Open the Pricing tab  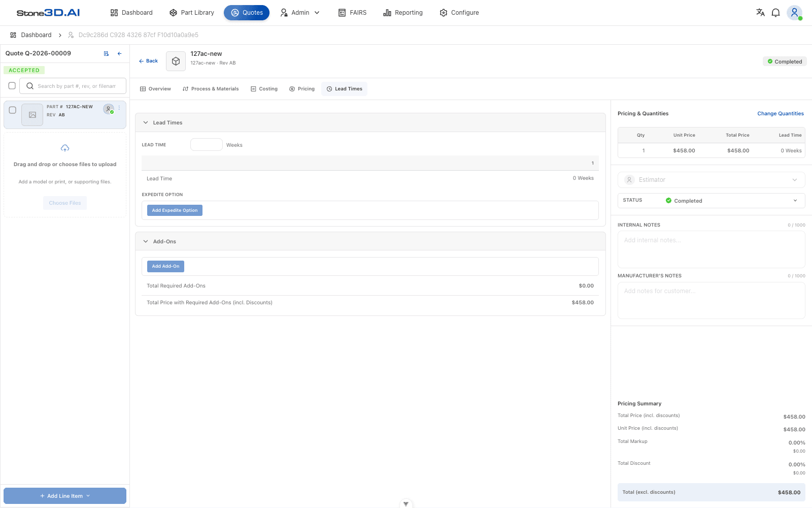click(x=302, y=89)
